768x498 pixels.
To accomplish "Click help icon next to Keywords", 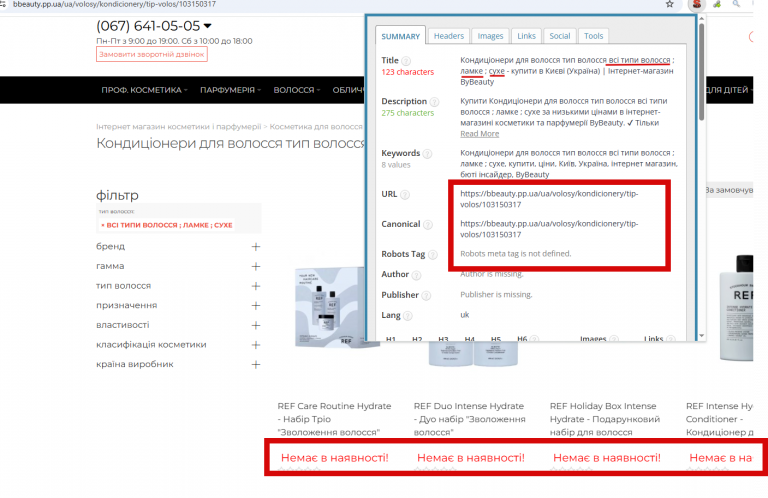I will pyautogui.click(x=427, y=154).
